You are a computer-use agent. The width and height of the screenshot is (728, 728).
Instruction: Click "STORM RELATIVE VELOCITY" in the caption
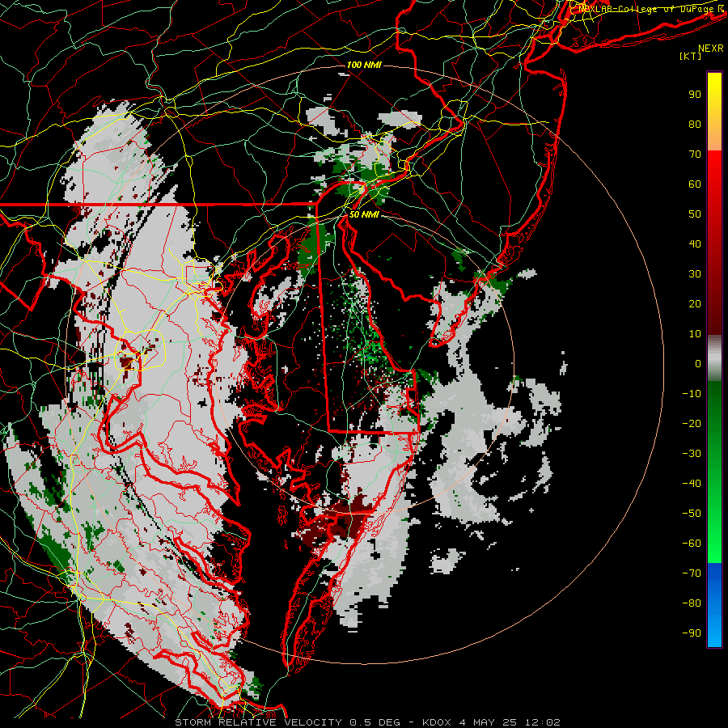click(258, 722)
